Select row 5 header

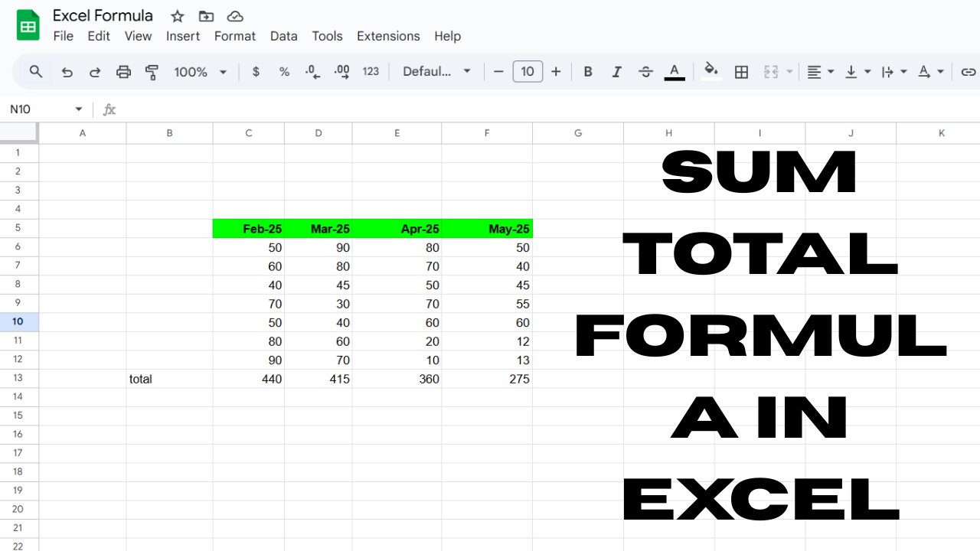pos(18,228)
